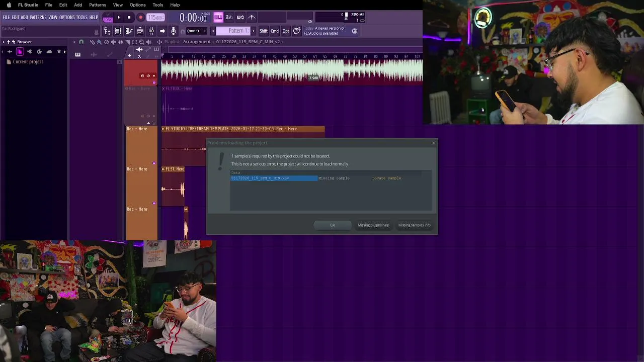Select the audio waveform browser tab icon

[10, 52]
